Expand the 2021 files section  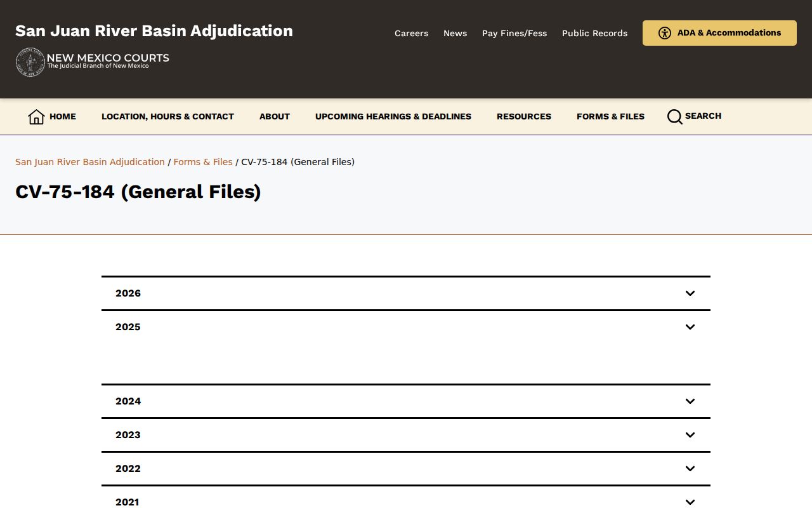click(x=406, y=498)
